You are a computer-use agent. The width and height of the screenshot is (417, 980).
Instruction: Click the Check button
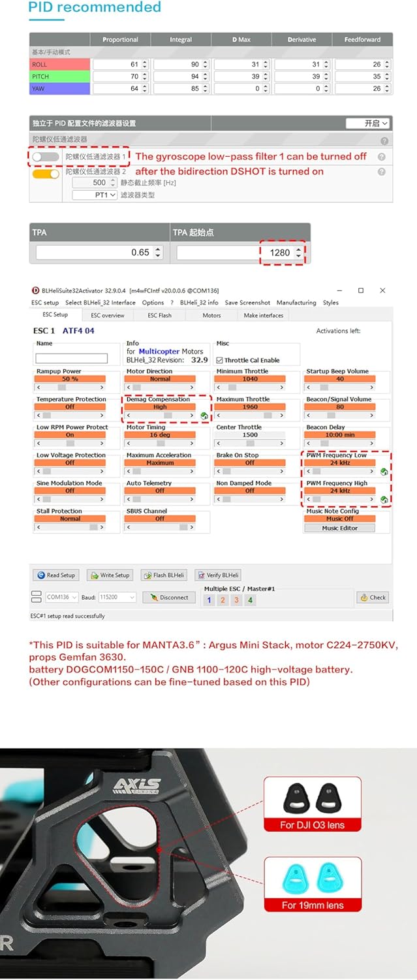pyautogui.click(x=373, y=597)
